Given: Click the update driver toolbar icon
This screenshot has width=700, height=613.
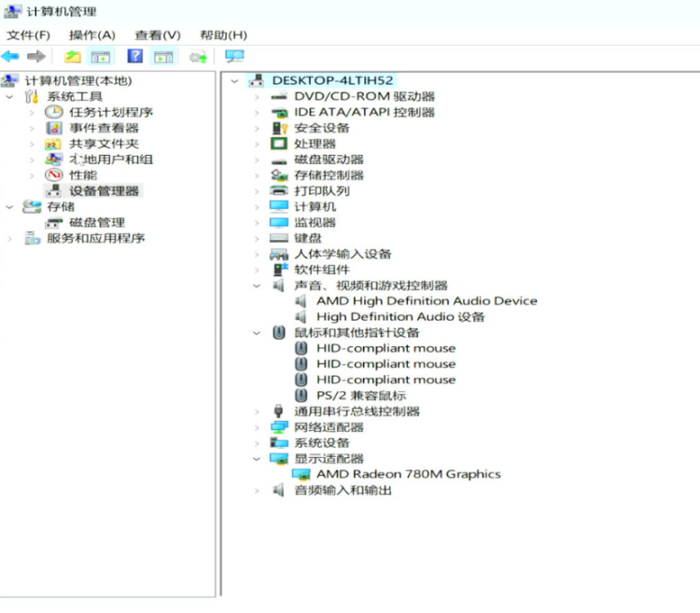Looking at the screenshot, I should (x=198, y=57).
